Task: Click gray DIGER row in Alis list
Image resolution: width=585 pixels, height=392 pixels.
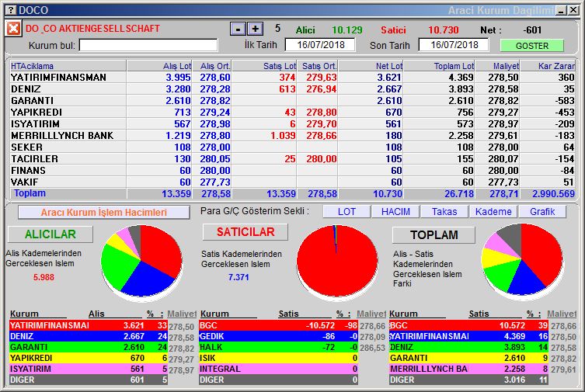Action: (x=89, y=380)
